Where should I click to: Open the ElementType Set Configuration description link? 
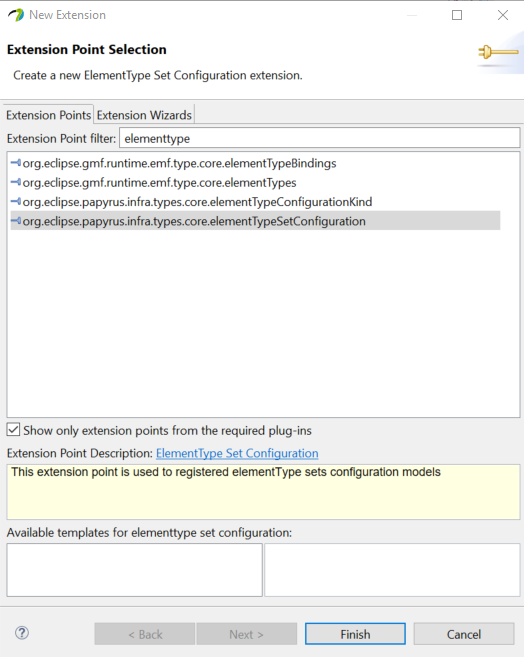(237, 453)
